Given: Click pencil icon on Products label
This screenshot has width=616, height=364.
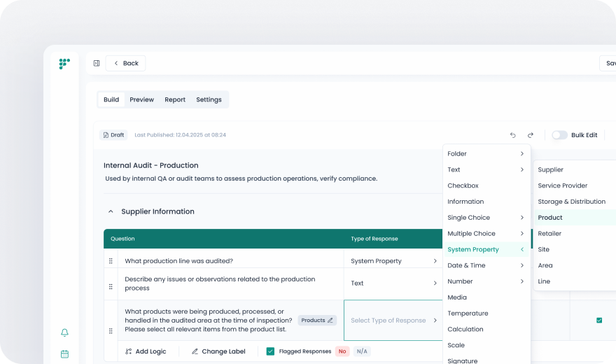Looking at the screenshot, I should (330, 321).
